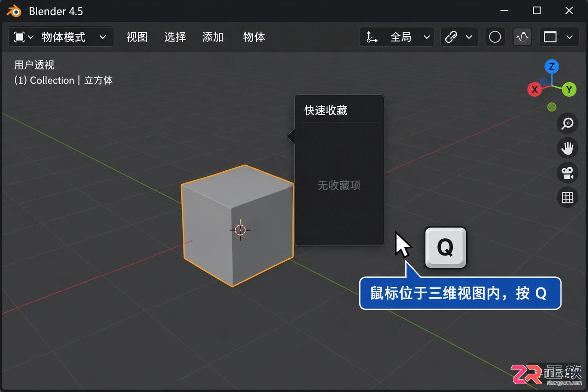
Task: Click the 无收藏项 placeholder text
Action: 339,185
